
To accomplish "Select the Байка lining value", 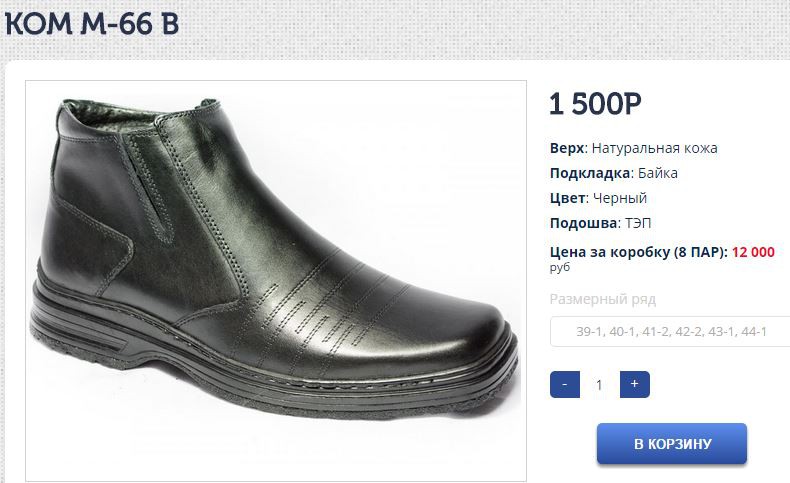I will [x=658, y=173].
